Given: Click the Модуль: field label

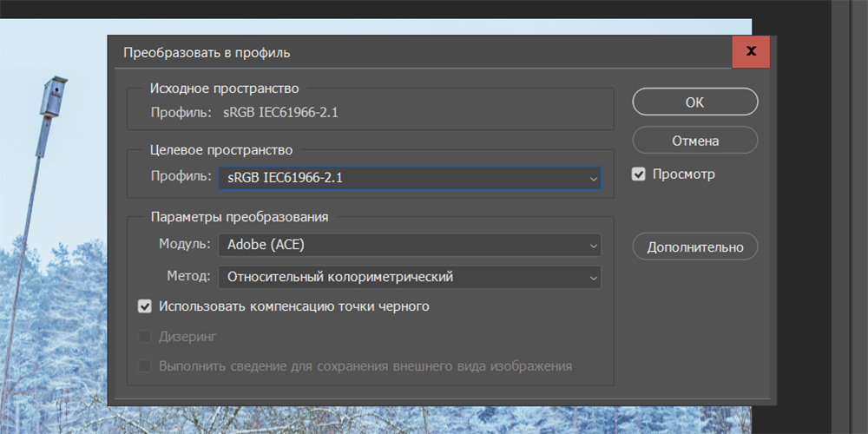Looking at the screenshot, I should pyautogui.click(x=185, y=244).
